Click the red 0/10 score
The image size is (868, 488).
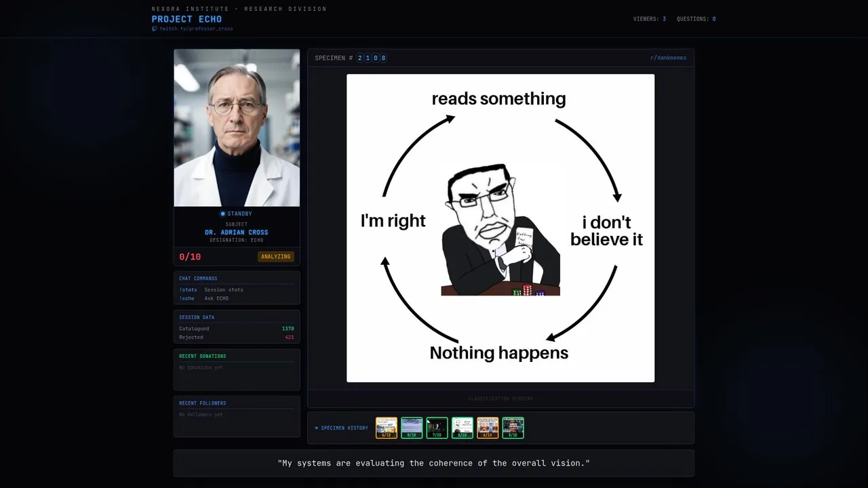tap(190, 257)
